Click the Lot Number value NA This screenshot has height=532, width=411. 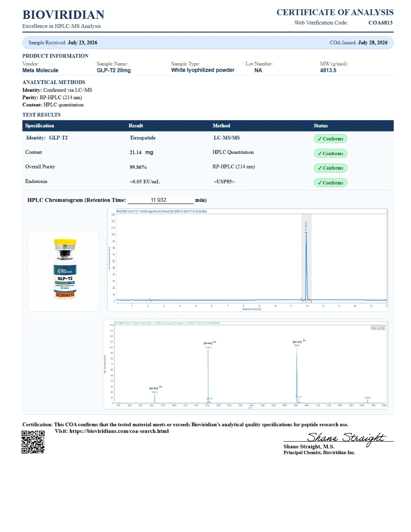pyautogui.click(x=258, y=70)
